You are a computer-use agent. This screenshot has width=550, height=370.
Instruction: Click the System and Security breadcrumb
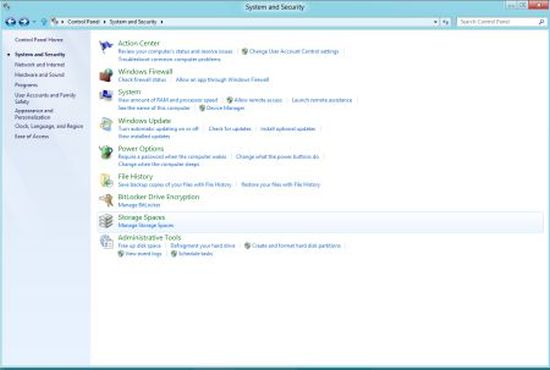(133, 22)
